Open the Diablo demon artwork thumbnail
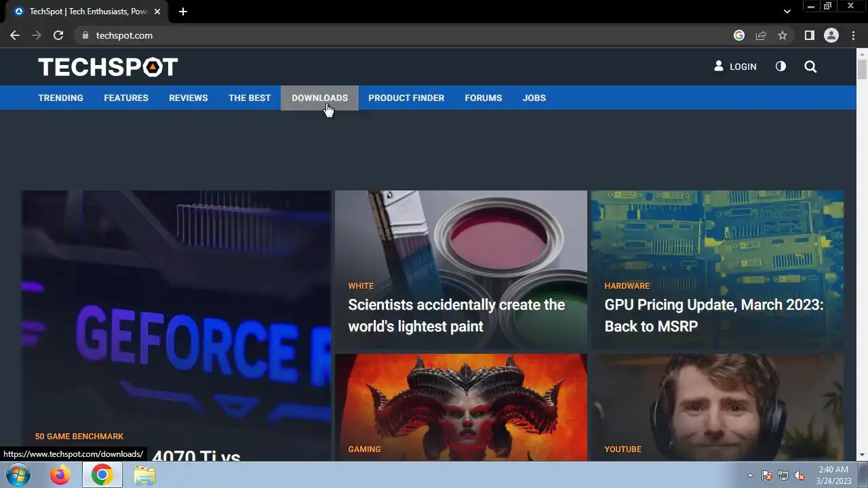The image size is (868, 488). [x=461, y=407]
